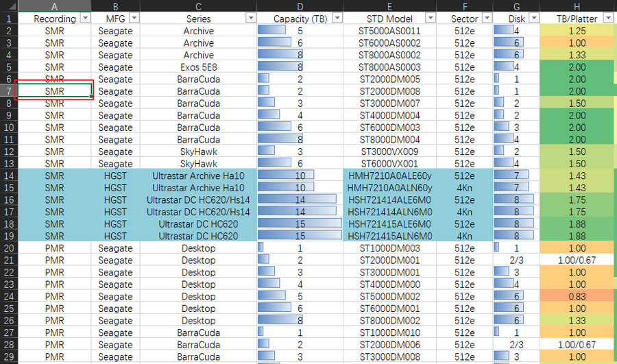Select cell ST2000DM005
617x364 pixels.
tap(389, 79)
